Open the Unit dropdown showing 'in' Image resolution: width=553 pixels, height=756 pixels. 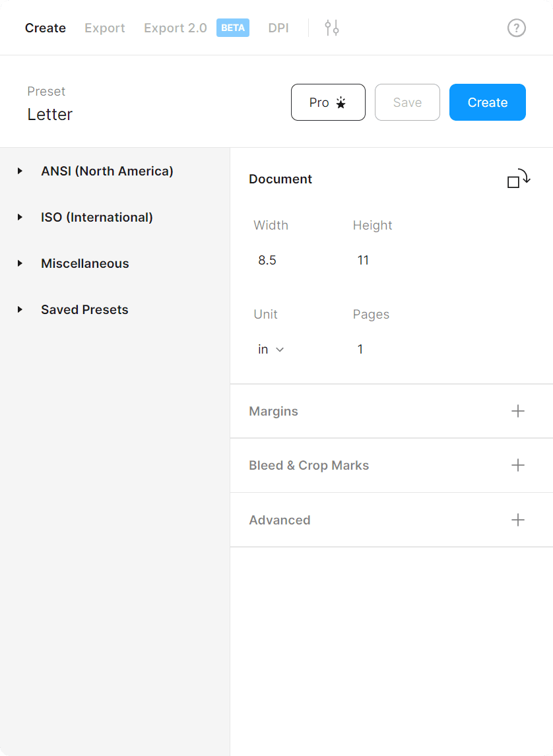pyautogui.click(x=269, y=349)
